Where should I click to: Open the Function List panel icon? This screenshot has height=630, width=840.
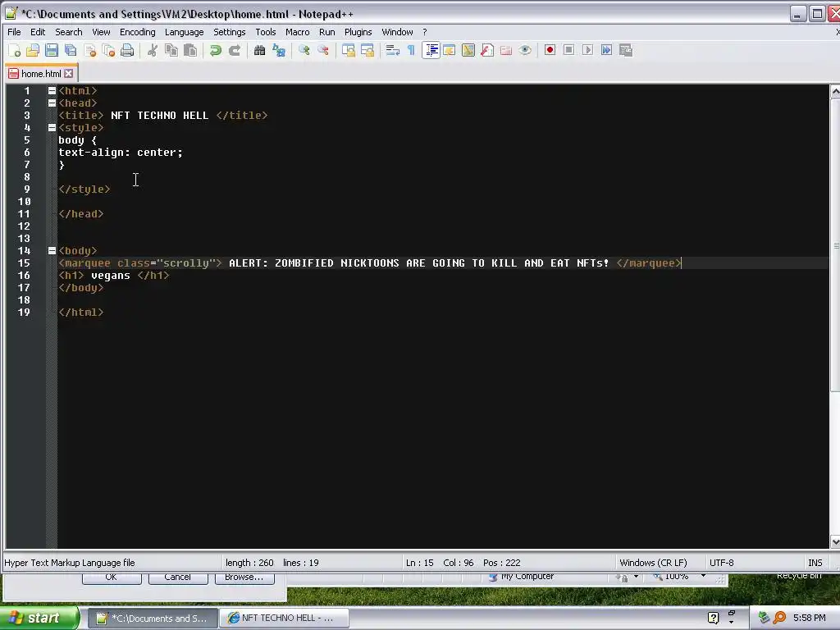487,50
